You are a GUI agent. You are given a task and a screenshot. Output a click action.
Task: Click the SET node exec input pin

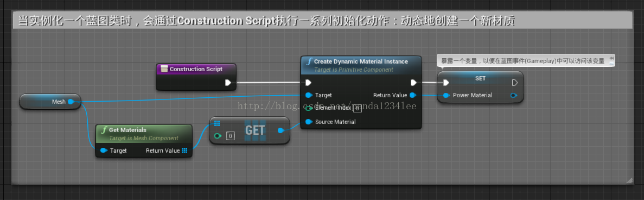(446, 83)
